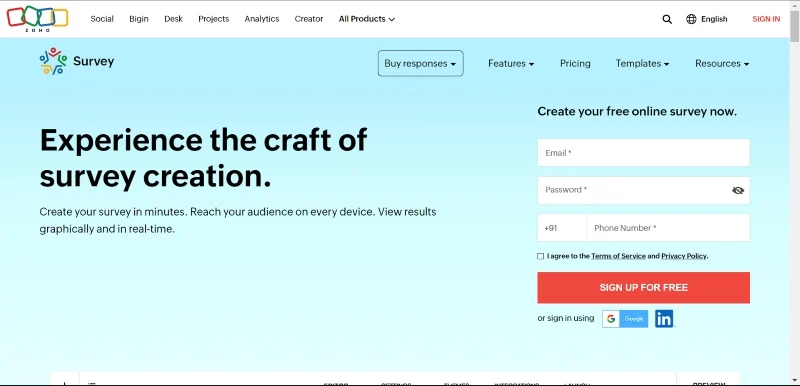Expand the Features menu
800x386 pixels.
(x=511, y=63)
